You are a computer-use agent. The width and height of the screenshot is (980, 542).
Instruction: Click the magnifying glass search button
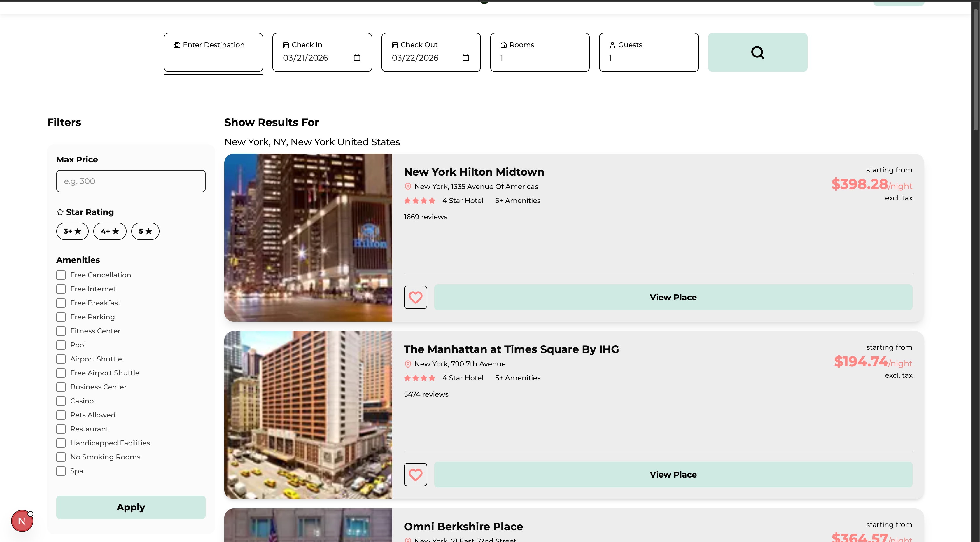(x=757, y=52)
